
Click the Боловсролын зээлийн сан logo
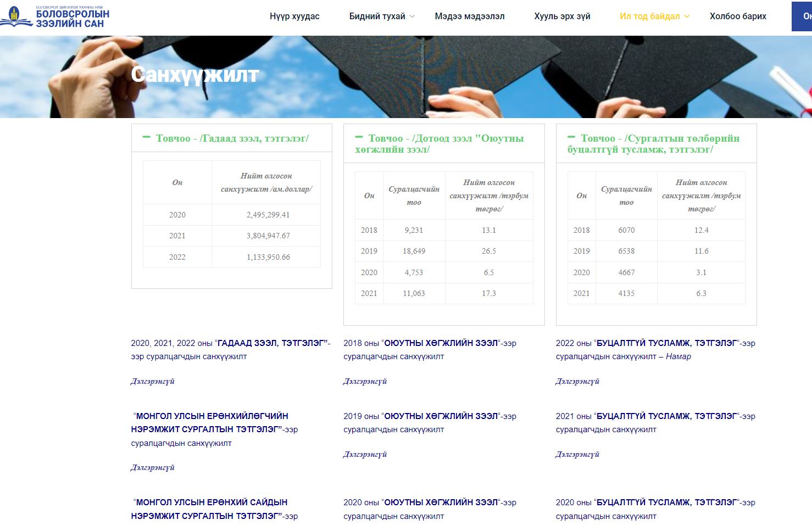(55, 16)
